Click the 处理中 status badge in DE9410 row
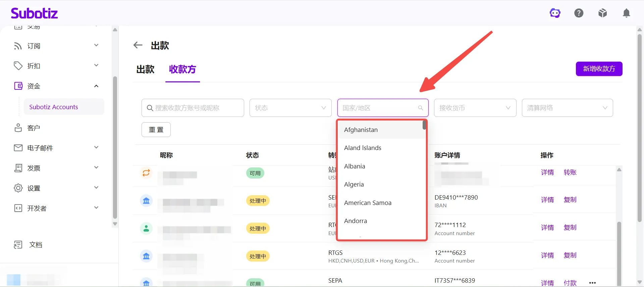This screenshot has width=644, height=287. 258,201
